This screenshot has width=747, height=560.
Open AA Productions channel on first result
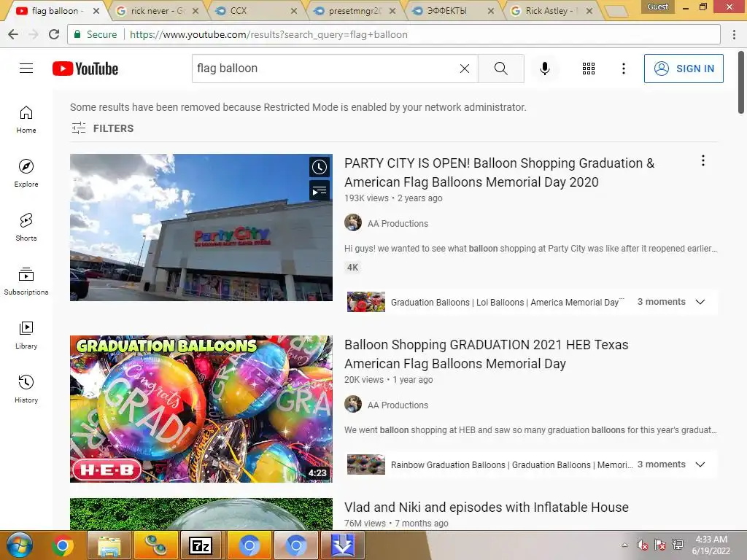[398, 223]
